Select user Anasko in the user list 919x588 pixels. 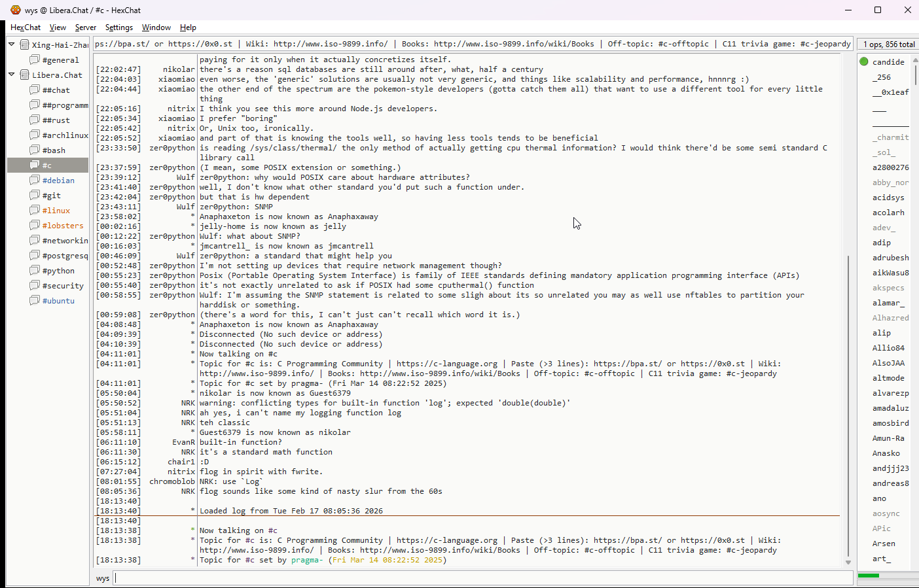[x=886, y=453]
